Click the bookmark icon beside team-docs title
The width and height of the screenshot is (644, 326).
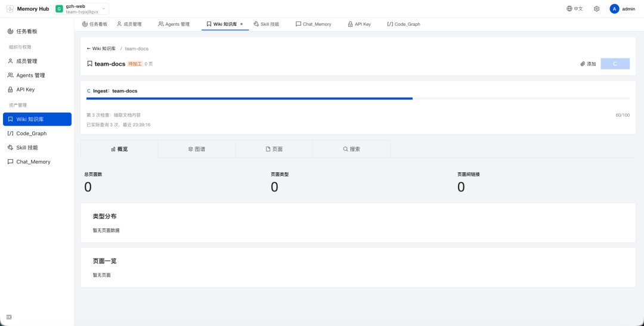coord(89,64)
